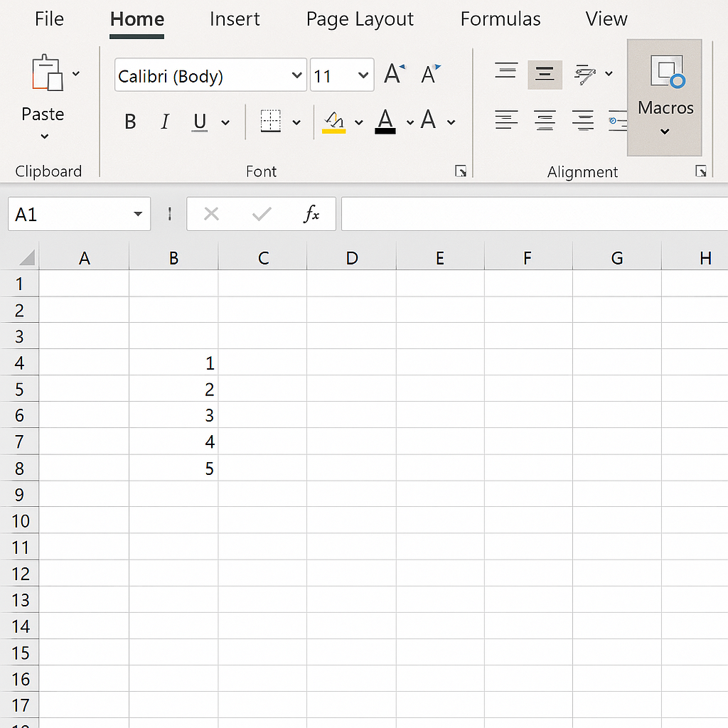Open the Formulas tab
The image size is (728, 728).
pos(500,19)
